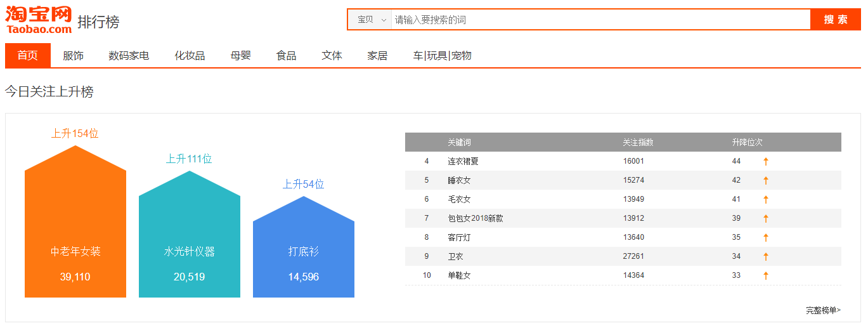868x328 pixels.
Task: Click the orange 中老年女装 bar
Action: 75,221
